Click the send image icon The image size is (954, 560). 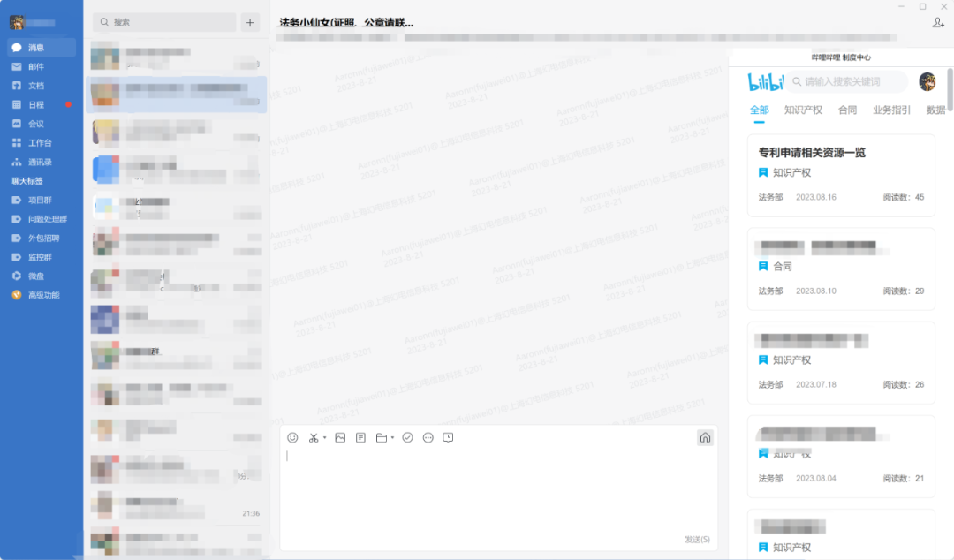click(x=340, y=437)
